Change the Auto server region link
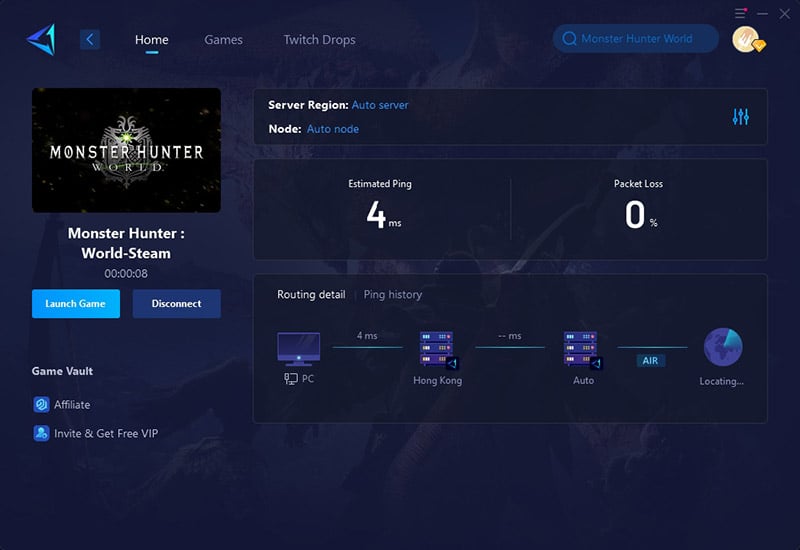Viewport: 800px width, 550px height. 380,105
